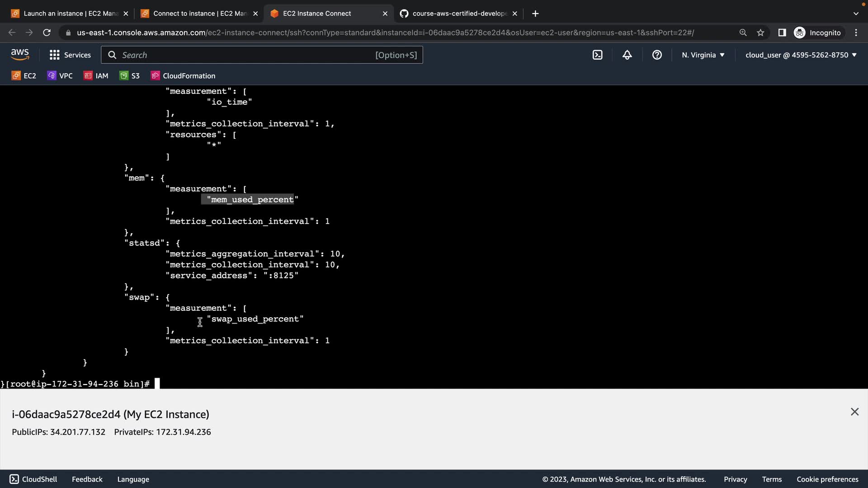Open the Cookie preferences link

(x=827, y=479)
